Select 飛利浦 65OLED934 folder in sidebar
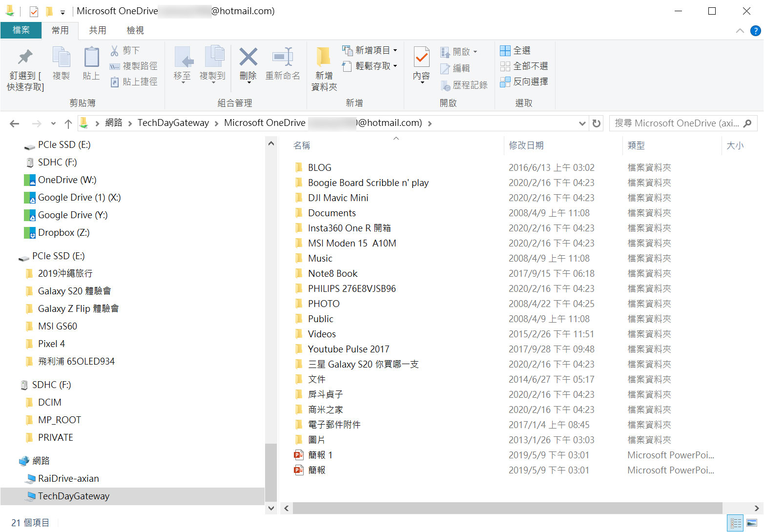Image resolution: width=764 pixels, height=532 pixels. point(70,361)
